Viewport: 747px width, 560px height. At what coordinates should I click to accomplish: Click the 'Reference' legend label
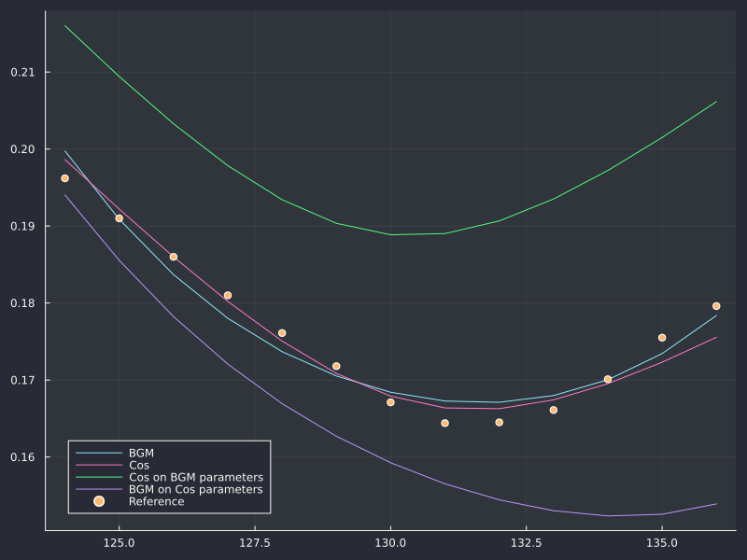(x=156, y=501)
